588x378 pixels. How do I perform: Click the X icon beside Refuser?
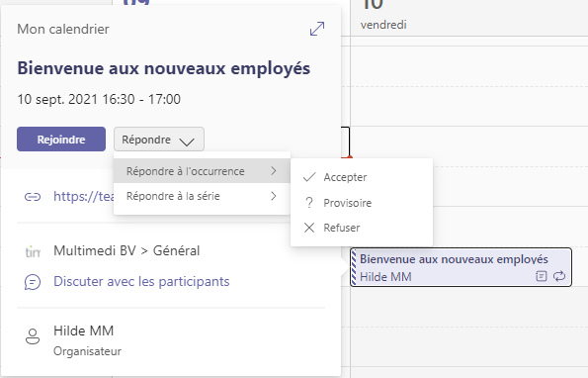(309, 228)
